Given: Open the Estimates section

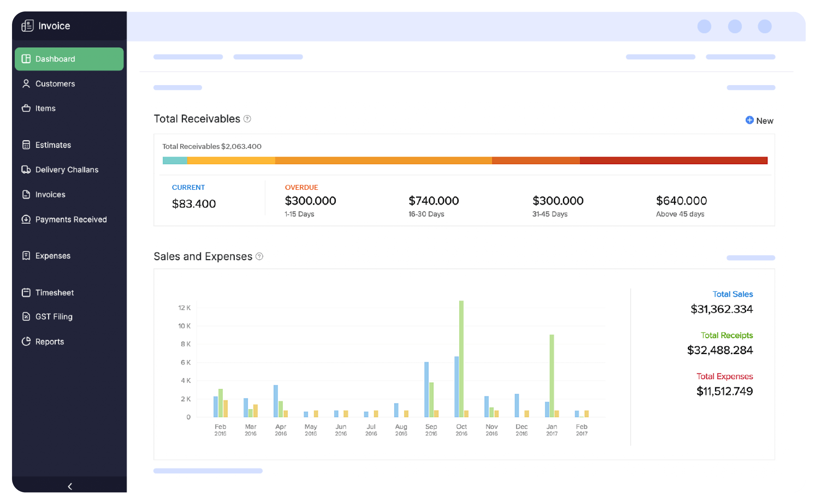Looking at the screenshot, I should [x=53, y=145].
